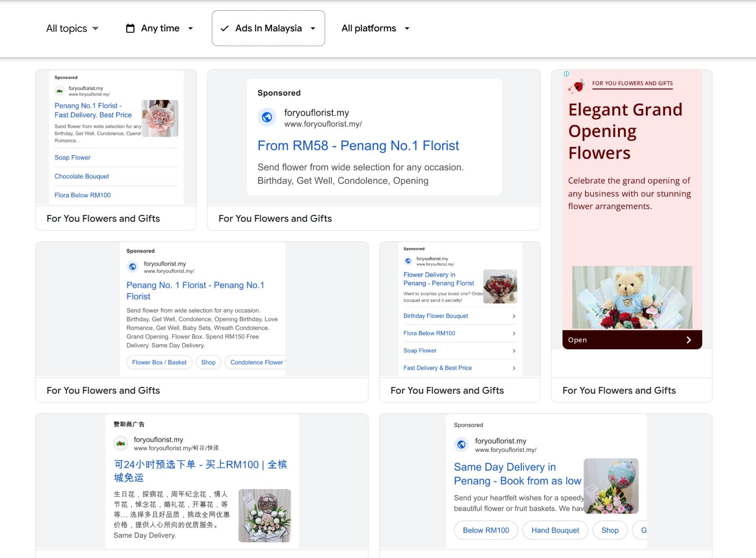Screen dimensions: 756x558
Task: Click the florist favicon in the Penang No.1 Florist ad
Action: [x=60, y=90]
